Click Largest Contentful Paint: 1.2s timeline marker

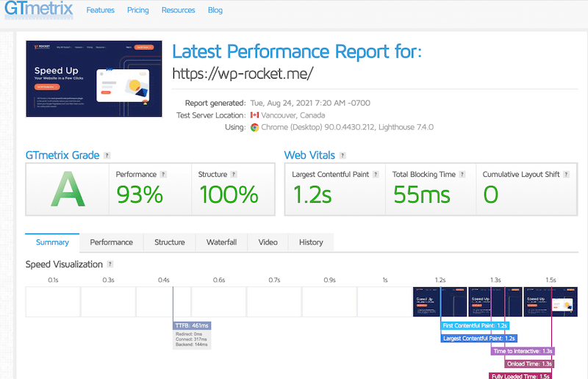(479, 338)
